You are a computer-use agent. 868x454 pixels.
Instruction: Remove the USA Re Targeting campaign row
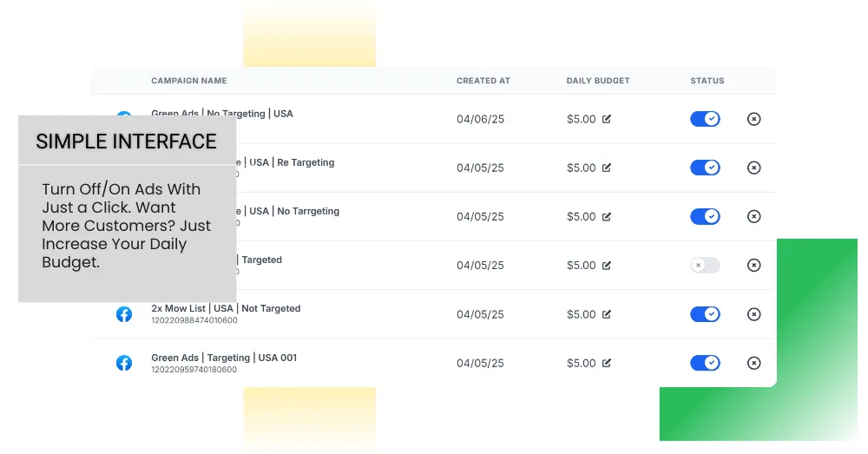click(753, 168)
